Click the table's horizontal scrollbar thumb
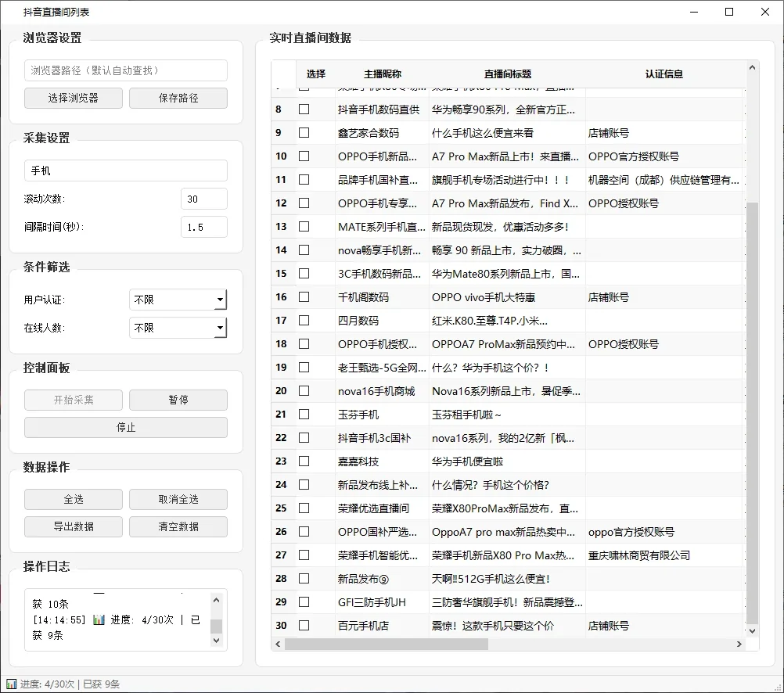784x693 pixels. tap(387, 644)
